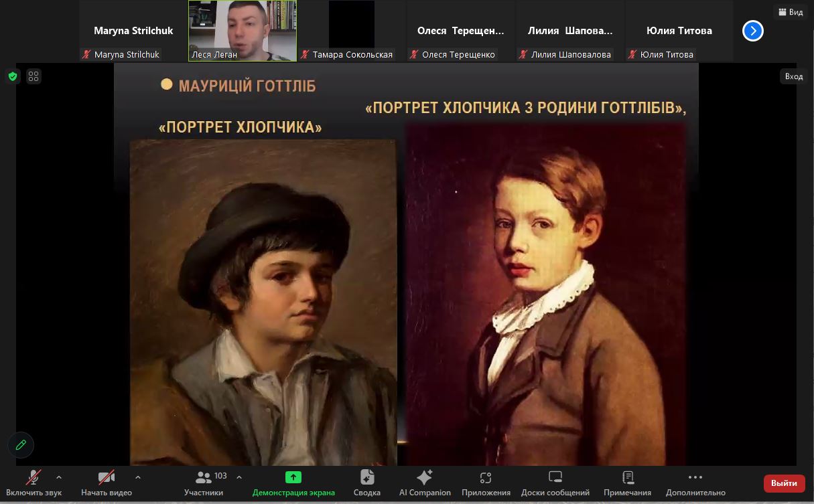
Task: Click participant count 103 badge
Action: click(220, 476)
